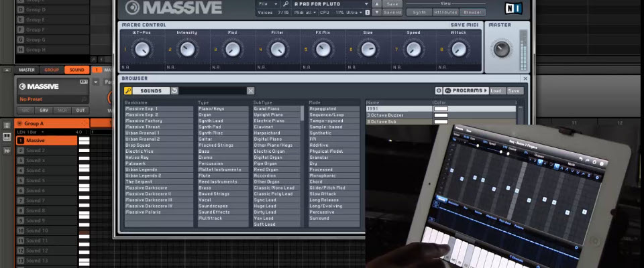Expand the PROGRAMS menu arrow
Image resolution: width=644 pixels, height=268 pixels.
pos(486,90)
